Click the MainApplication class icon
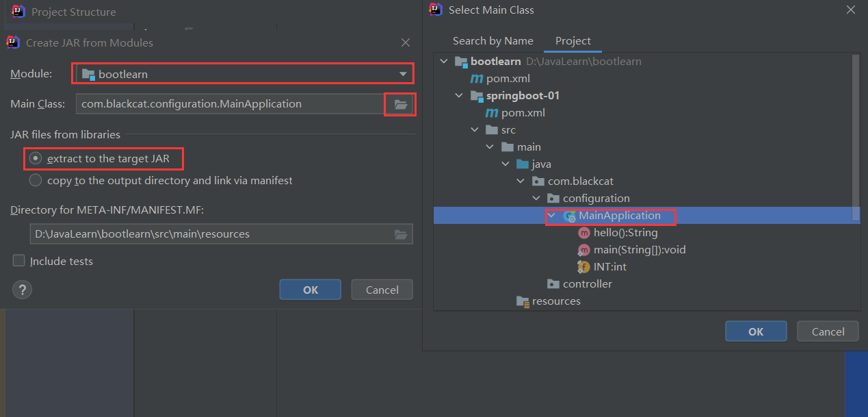 point(569,216)
